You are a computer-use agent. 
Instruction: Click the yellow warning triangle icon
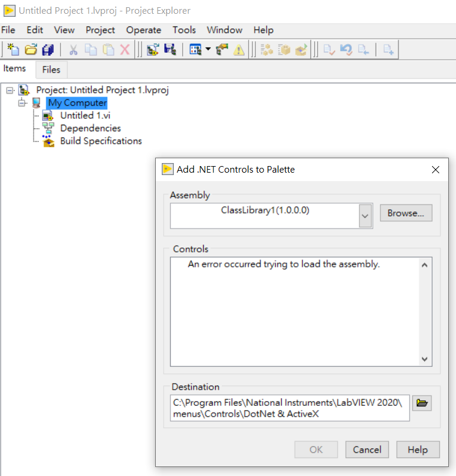pos(239,50)
